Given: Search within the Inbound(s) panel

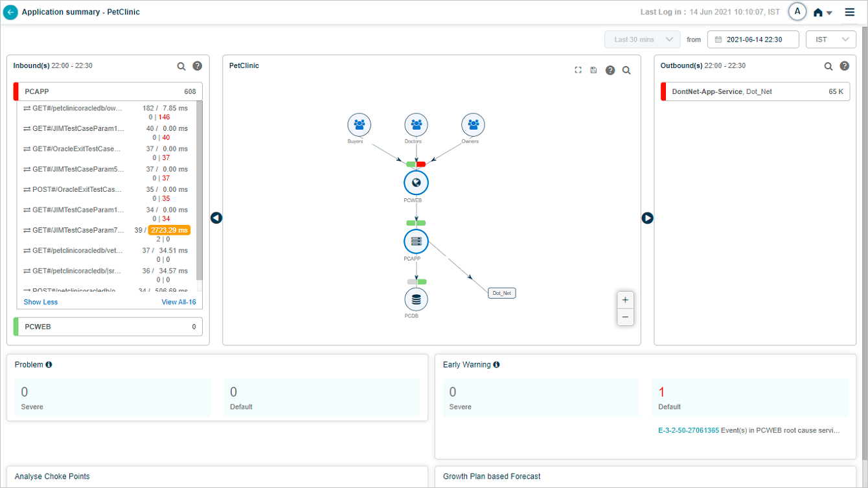Looking at the screenshot, I should point(181,66).
